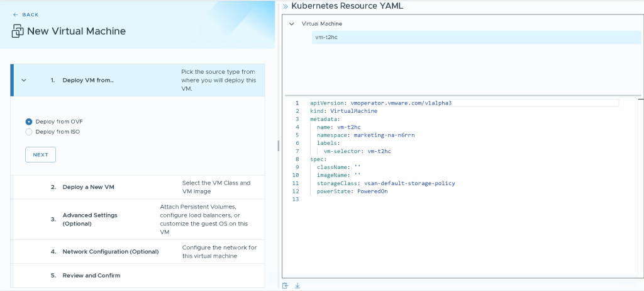The width and height of the screenshot is (644, 291).
Task: Click the BACK link
Action: click(x=30, y=14)
